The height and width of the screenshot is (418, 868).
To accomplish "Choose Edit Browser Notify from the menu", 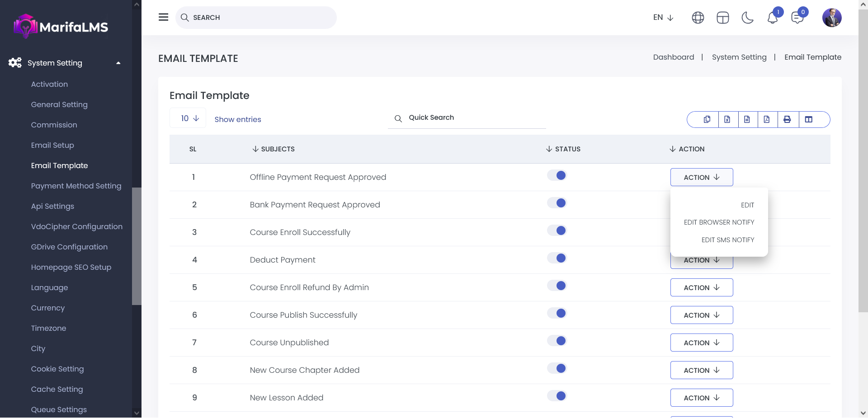I will (x=719, y=222).
